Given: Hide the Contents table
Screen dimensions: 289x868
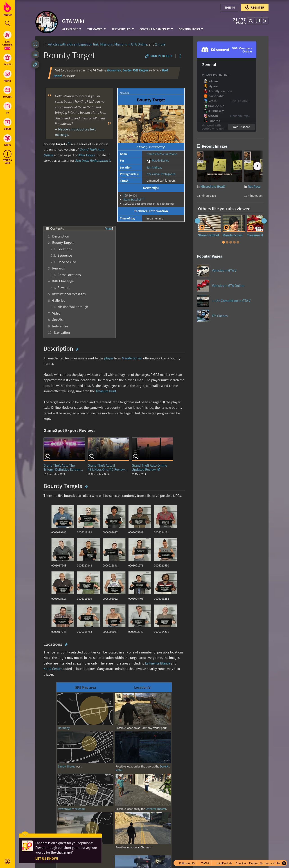Looking at the screenshot, I should point(109,229).
